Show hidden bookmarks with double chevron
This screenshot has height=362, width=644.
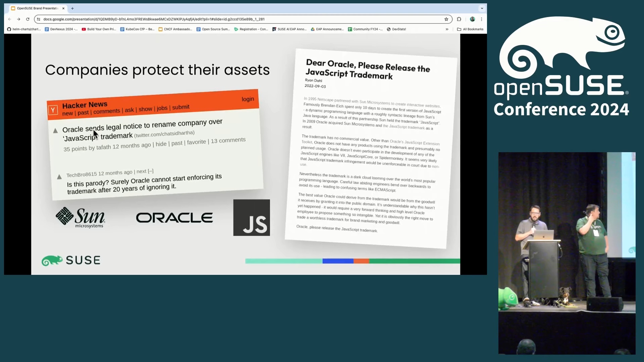[447, 29]
